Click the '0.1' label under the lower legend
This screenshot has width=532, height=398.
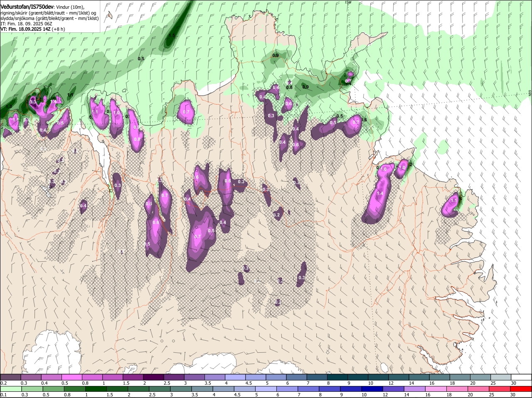[x=3, y=395]
